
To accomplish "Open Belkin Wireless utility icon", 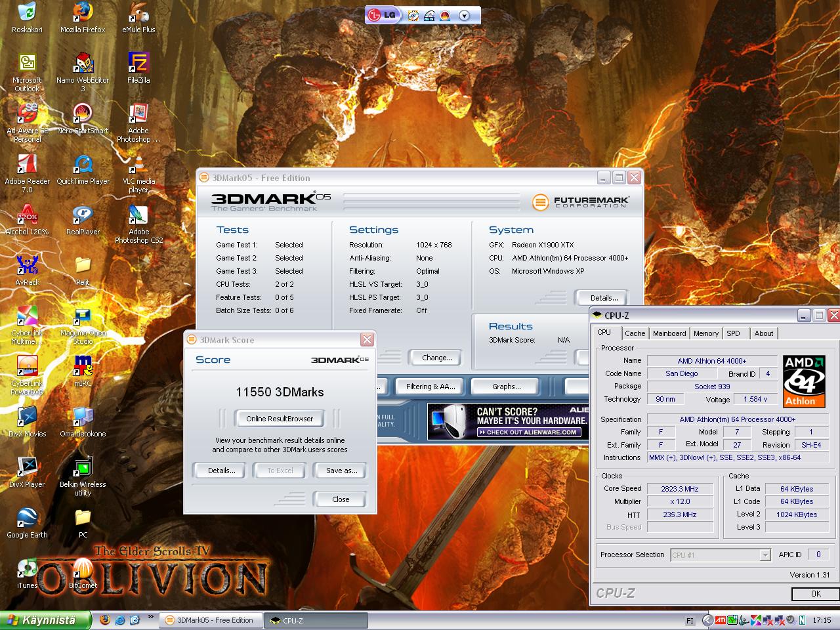I will [83, 476].
